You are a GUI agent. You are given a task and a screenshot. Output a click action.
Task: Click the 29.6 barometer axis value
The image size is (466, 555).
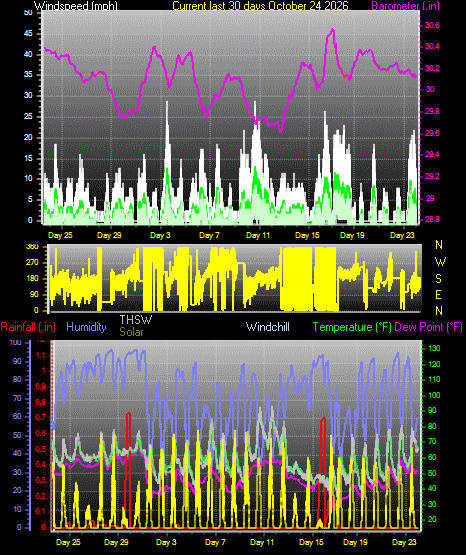pyautogui.click(x=432, y=133)
